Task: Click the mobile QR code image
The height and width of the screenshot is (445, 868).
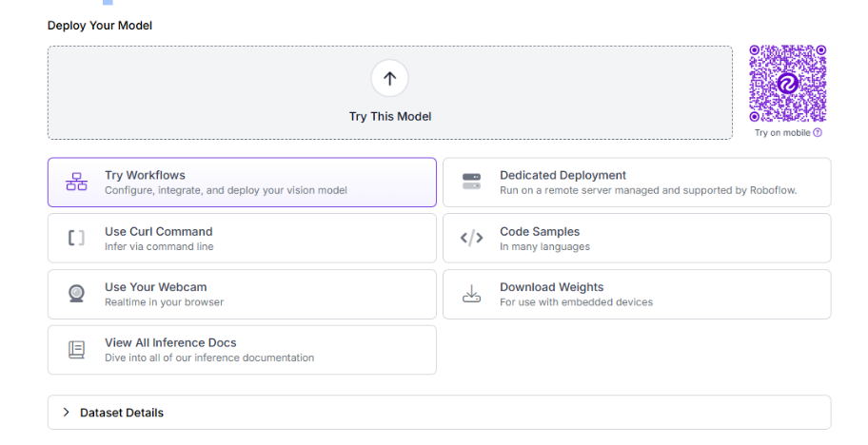Action: [x=787, y=84]
